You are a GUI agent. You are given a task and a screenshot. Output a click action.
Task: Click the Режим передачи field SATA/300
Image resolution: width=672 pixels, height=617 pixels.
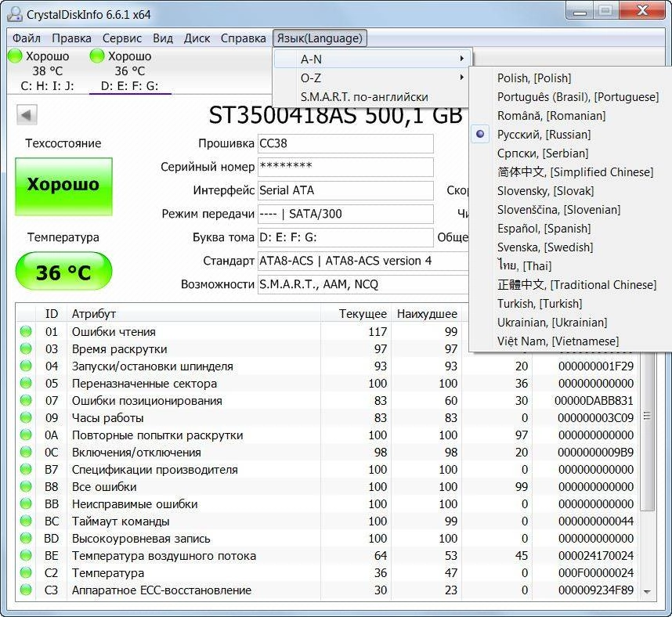[x=345, y=214]
